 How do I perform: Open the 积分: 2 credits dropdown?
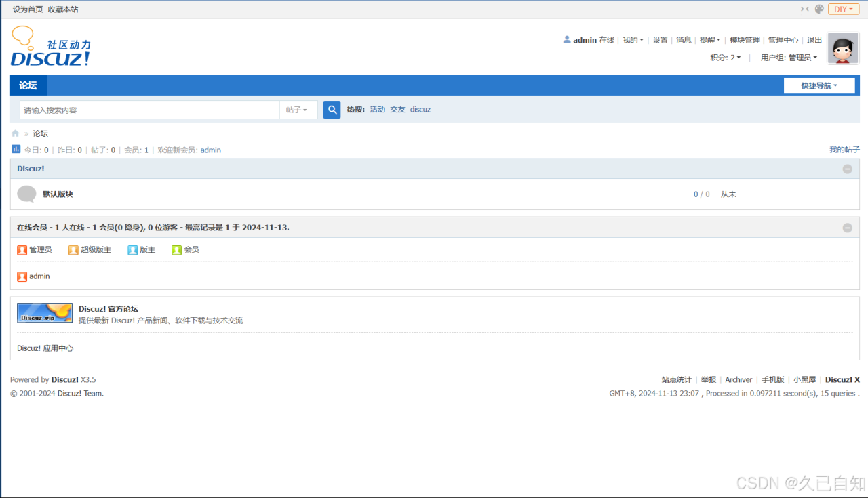(726, 58)
